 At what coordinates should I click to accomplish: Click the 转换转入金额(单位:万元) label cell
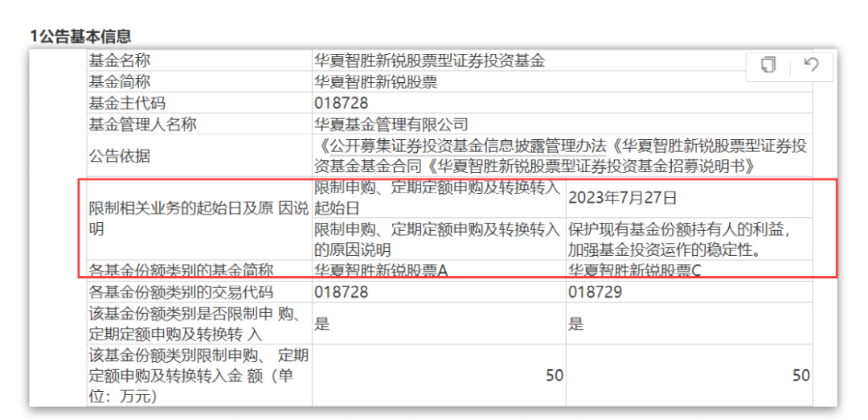tap(199, 375)
